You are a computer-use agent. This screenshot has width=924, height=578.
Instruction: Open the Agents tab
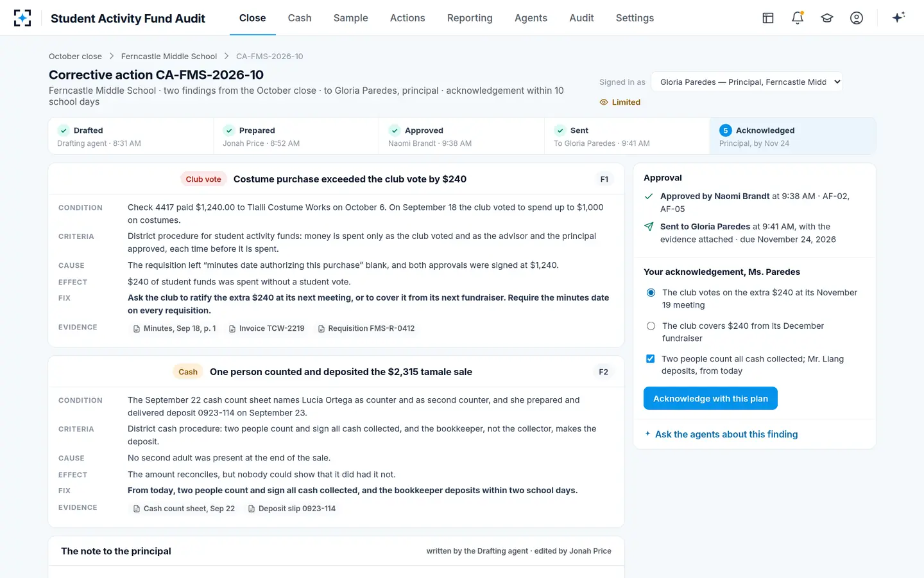(x=531, y=18)
